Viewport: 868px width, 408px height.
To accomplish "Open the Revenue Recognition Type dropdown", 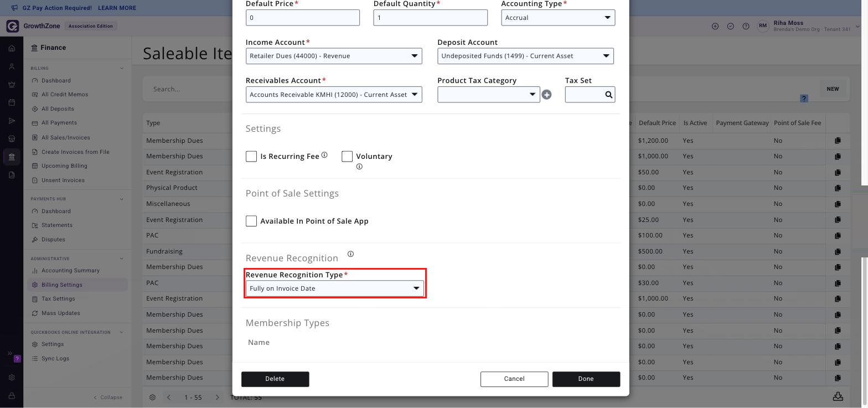I will click(335, 288).
